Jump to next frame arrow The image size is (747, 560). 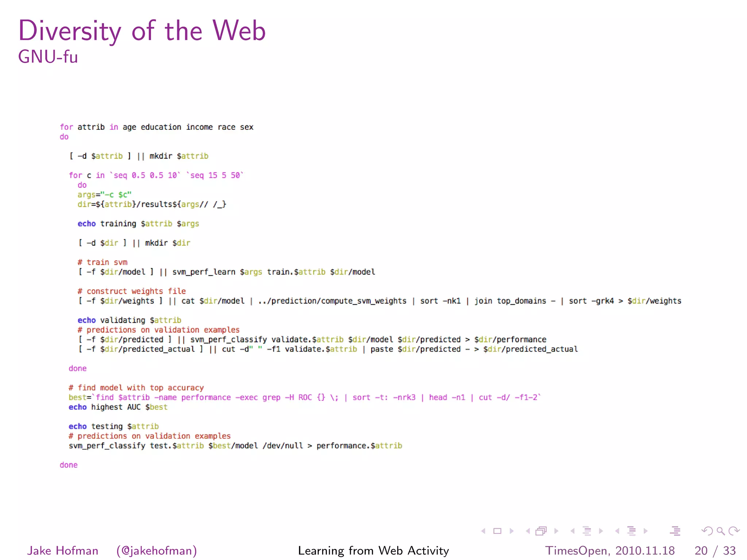coord(556,531)
